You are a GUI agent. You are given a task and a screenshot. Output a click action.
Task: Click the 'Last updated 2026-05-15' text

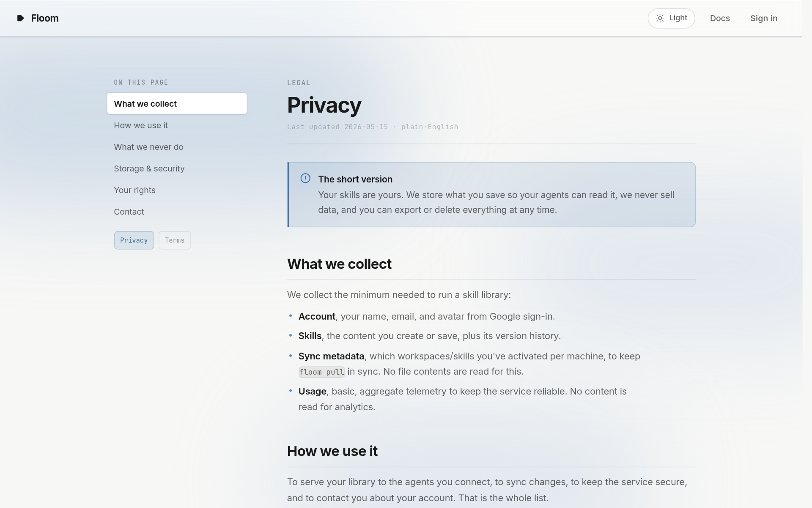click(x=337, y=127)
